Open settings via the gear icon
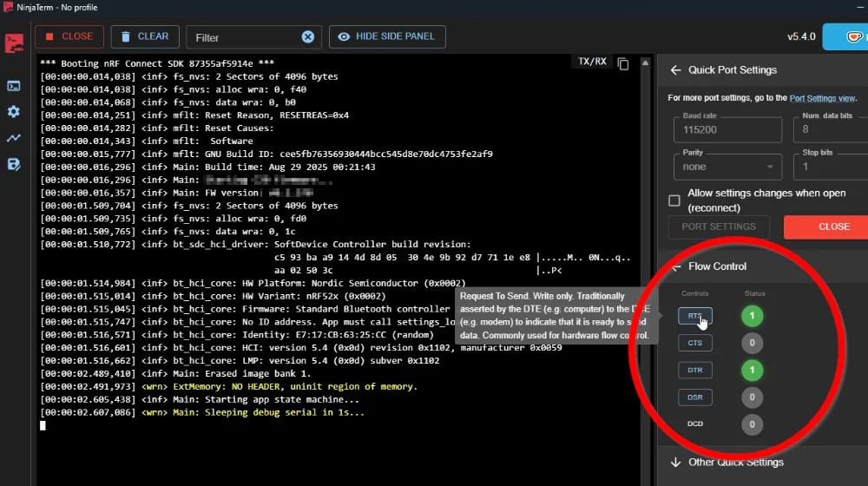 14,112
